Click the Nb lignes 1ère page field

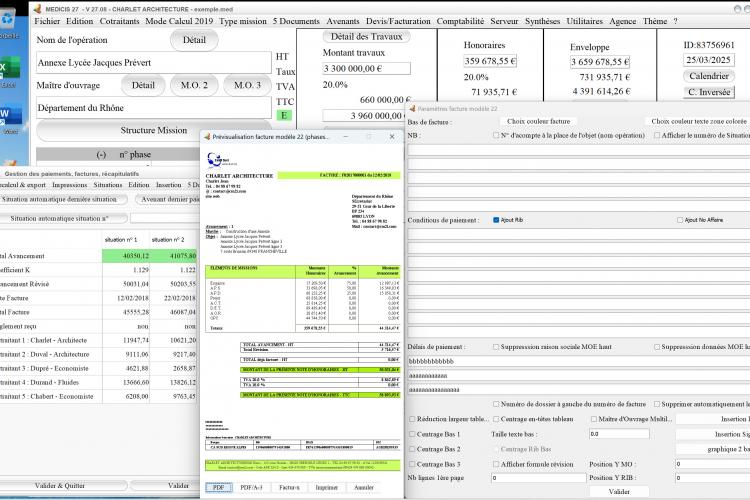[539, 478]
